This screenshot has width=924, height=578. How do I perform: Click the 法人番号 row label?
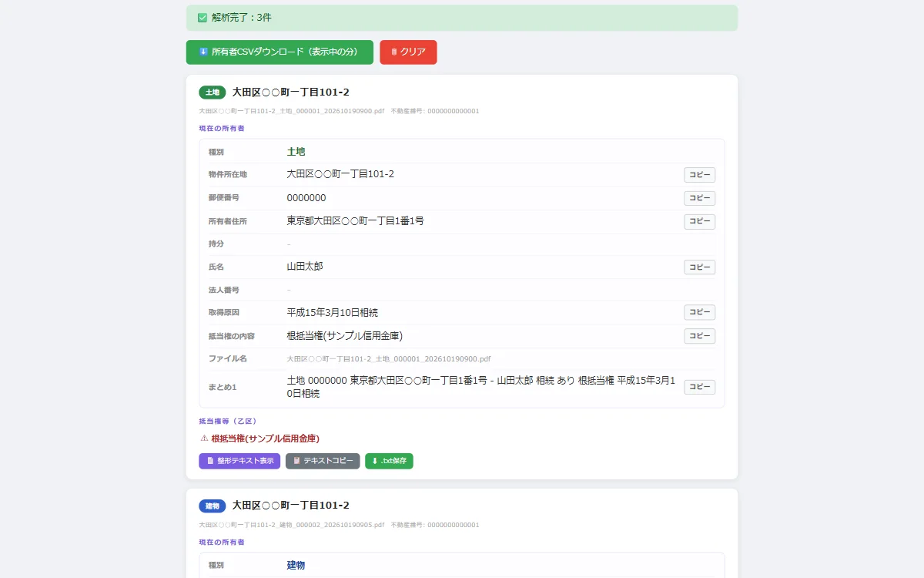[x=224, y=290]
